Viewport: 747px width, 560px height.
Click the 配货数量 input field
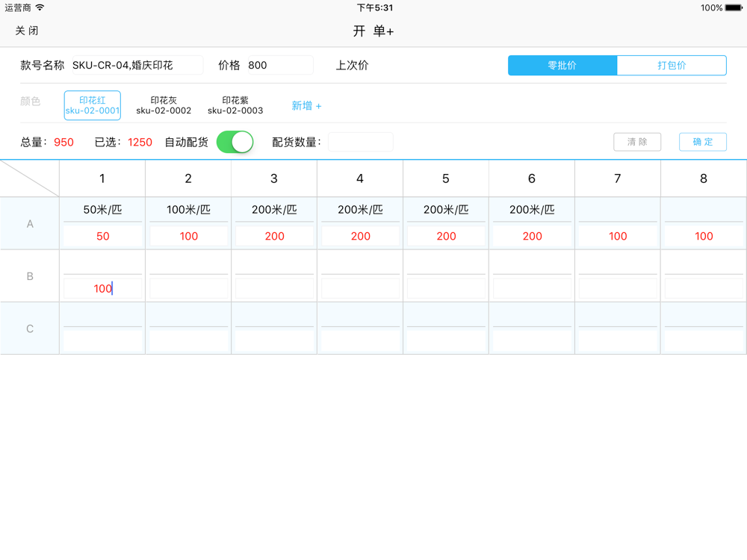click(361, 142)
